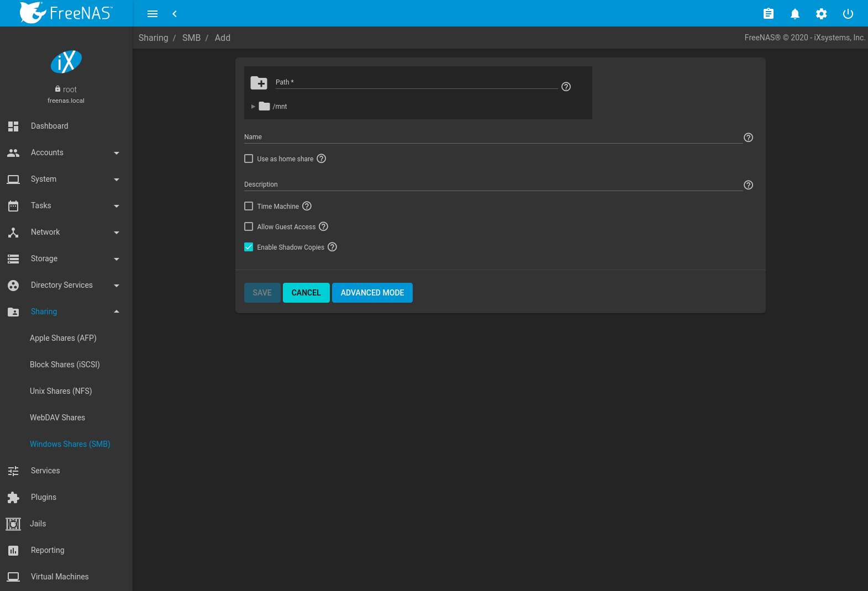Show help for the Path field
The height and width of the screenshot is (591, 868).
pyautogui.click(x=566, y=87)
